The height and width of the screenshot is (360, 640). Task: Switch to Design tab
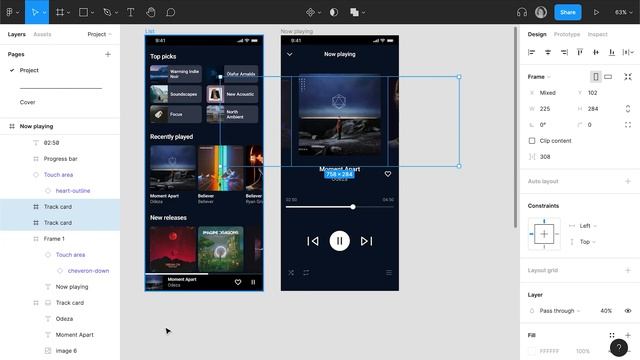(537, 34)
